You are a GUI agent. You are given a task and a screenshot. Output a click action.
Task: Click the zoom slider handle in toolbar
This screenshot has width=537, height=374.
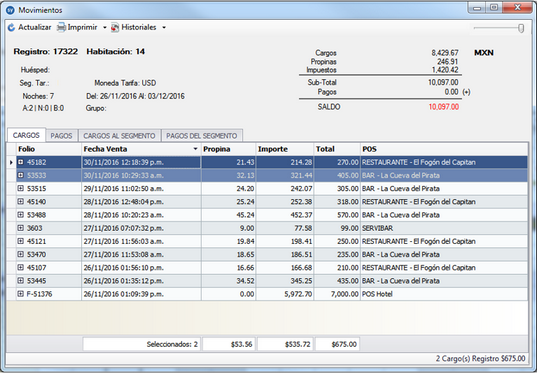(x=521, y=28)
